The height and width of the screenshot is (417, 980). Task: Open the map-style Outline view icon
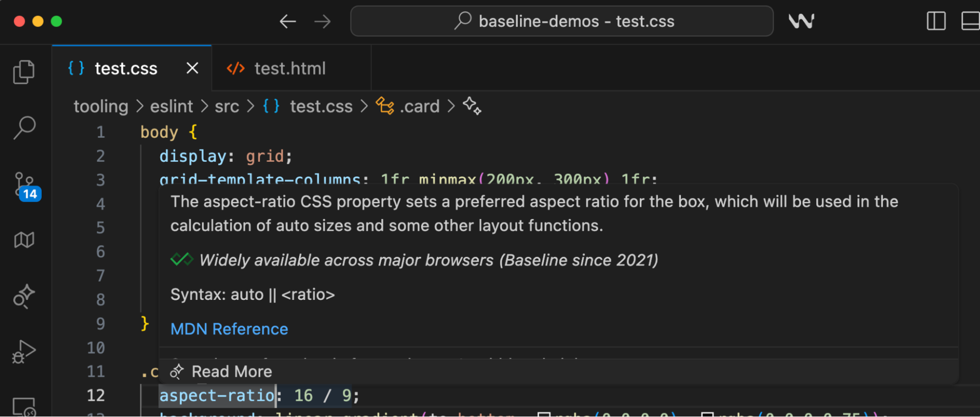coord(23,240)
